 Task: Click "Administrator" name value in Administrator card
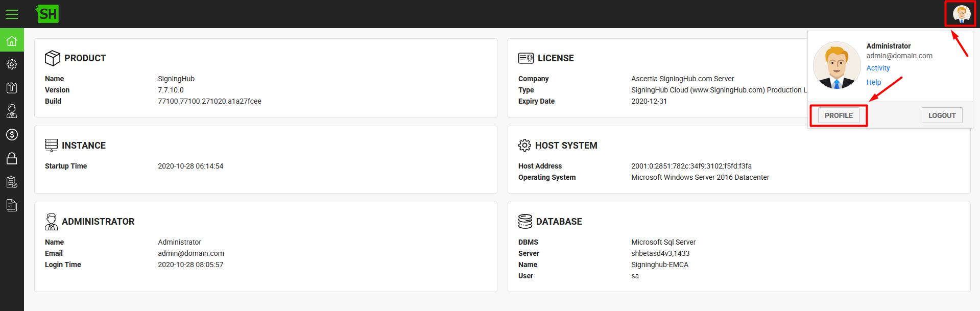179,242
